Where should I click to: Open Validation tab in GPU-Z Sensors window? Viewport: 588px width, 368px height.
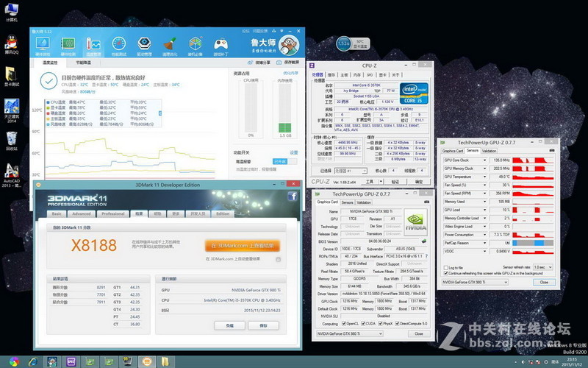[489, 151]
